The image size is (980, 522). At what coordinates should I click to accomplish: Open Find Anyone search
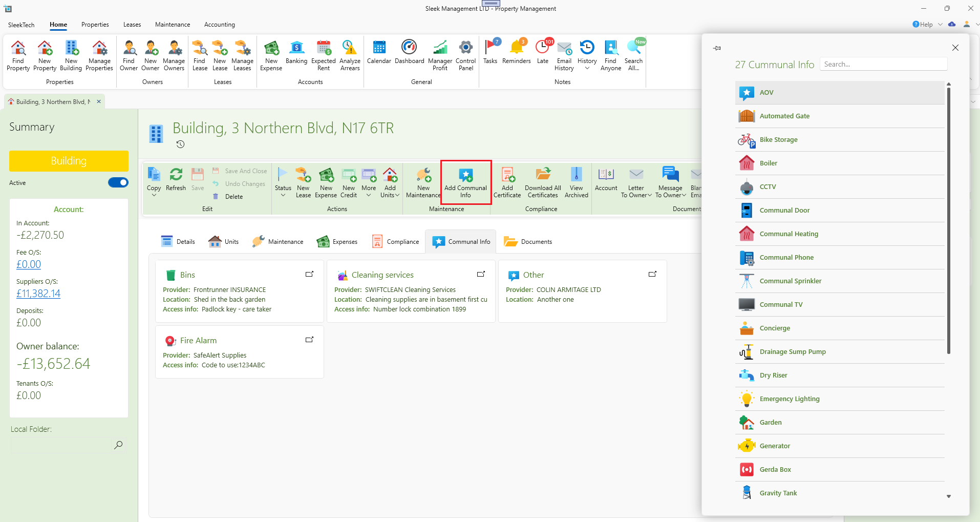pos(611,55)
